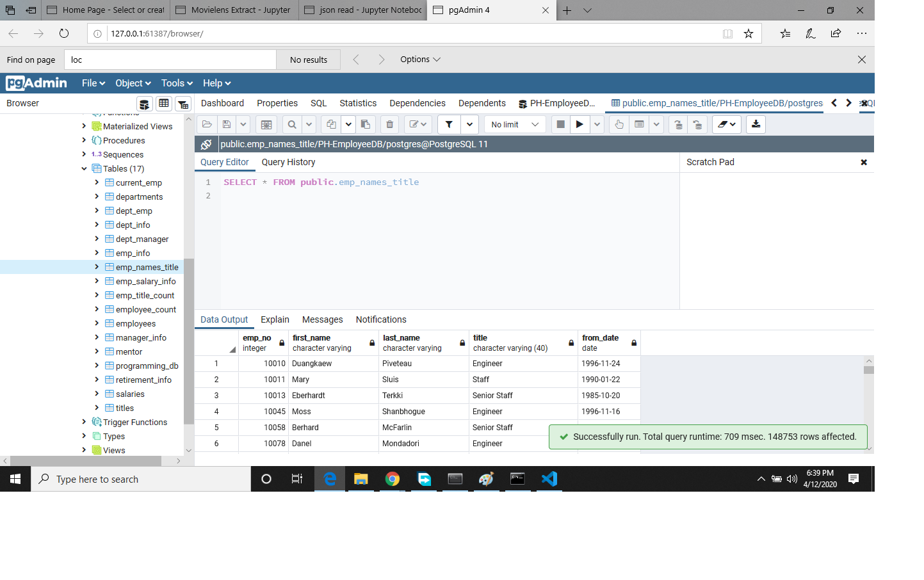Collapse the Tables (17) tree node
Screen dimensions: 924x580
pos(84,168)
